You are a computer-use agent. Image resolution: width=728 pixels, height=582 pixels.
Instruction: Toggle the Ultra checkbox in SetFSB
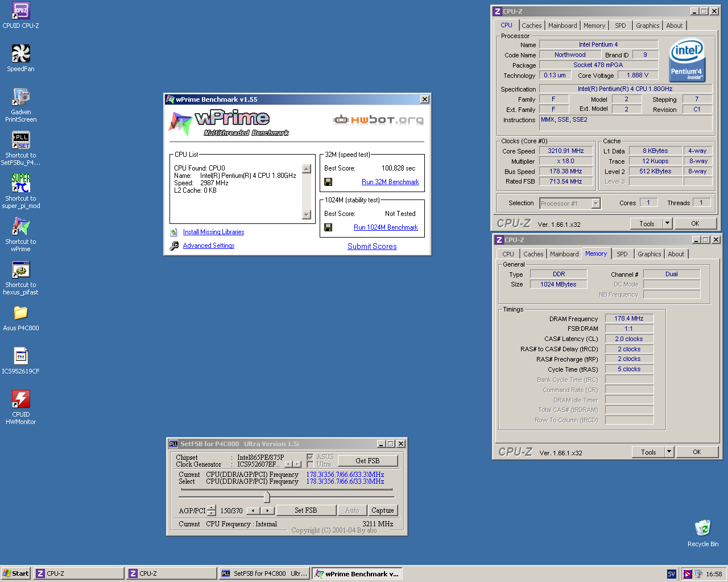(x=310, y=464)
